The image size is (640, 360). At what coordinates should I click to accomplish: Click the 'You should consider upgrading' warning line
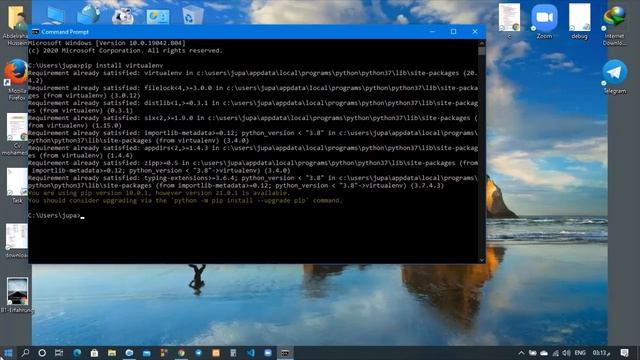click(185, 200)
